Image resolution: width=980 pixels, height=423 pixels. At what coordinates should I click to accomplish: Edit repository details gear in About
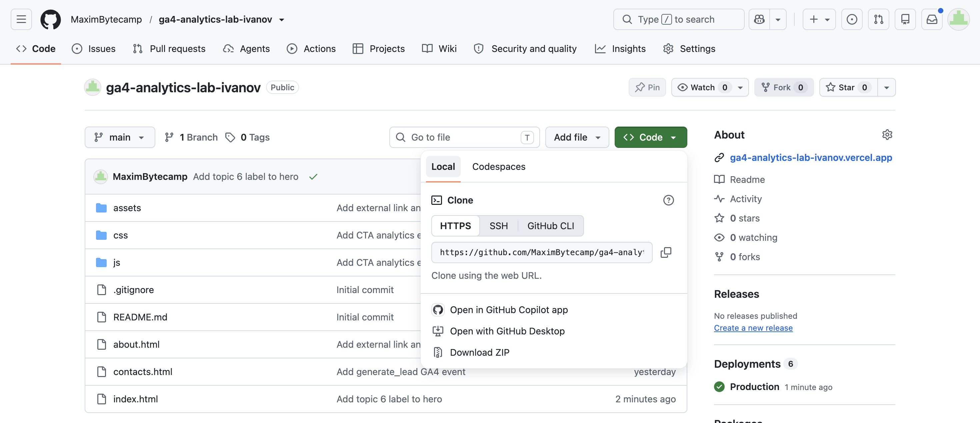tap(887, 135)
